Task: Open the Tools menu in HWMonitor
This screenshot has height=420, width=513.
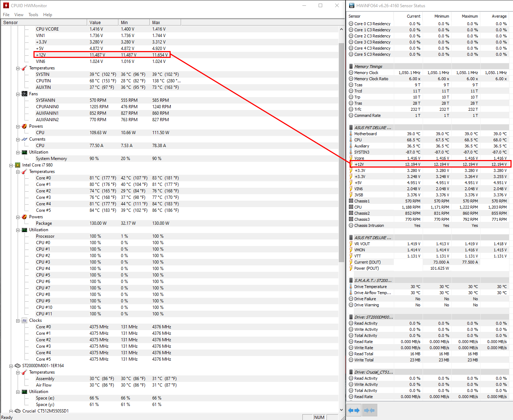Action: click(x=33, y=15)
